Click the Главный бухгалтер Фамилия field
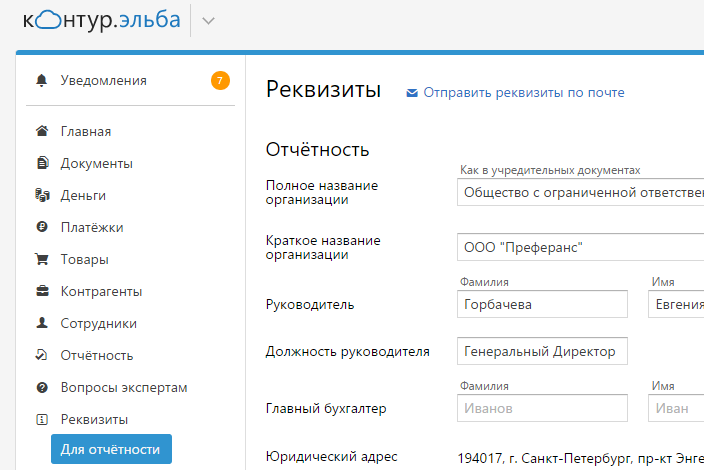 point(542,408)
